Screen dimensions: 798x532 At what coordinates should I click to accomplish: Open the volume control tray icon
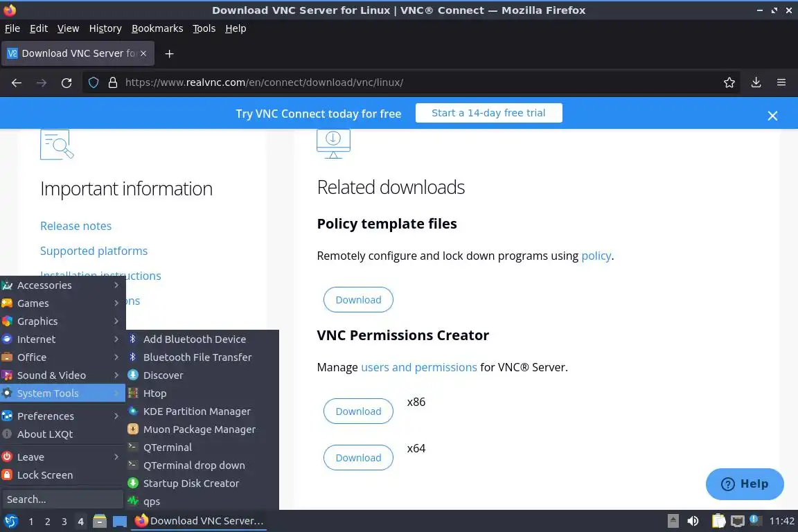pyautogui.click(x=693, y=521)
